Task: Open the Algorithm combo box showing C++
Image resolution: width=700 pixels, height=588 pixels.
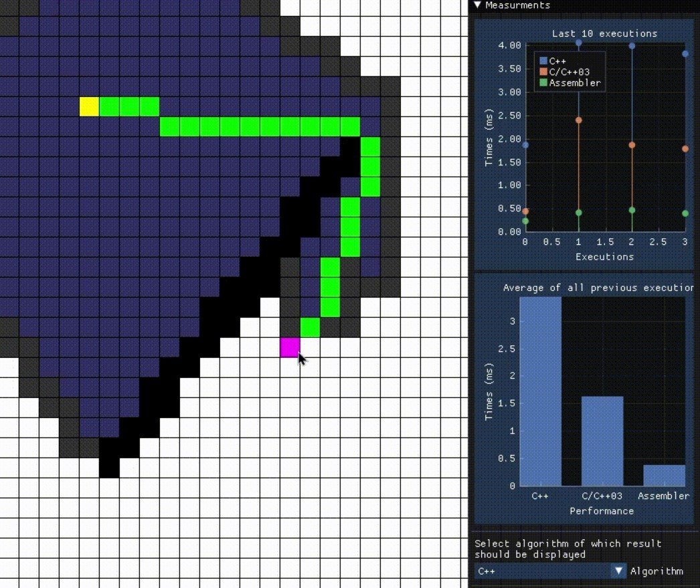Action: [x=550, y=571]
